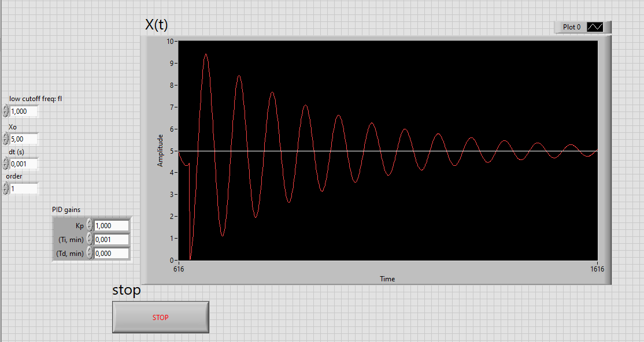Click the Ti, min stepper arrows
This screenshot has height=342, width=644.
click(90, 239)
